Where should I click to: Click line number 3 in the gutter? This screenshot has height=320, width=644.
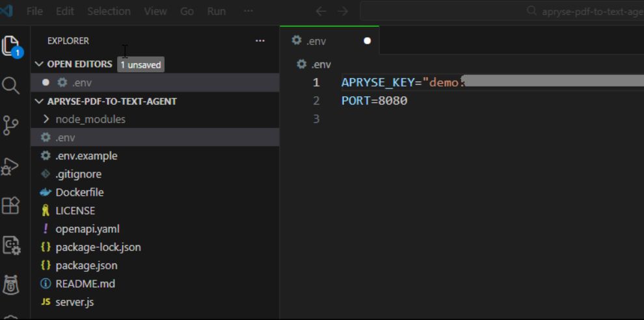pos(316,119)
